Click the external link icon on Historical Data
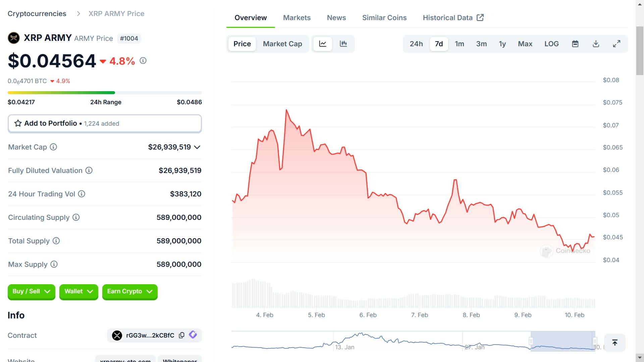644x362 pixels. coord(480,17)
